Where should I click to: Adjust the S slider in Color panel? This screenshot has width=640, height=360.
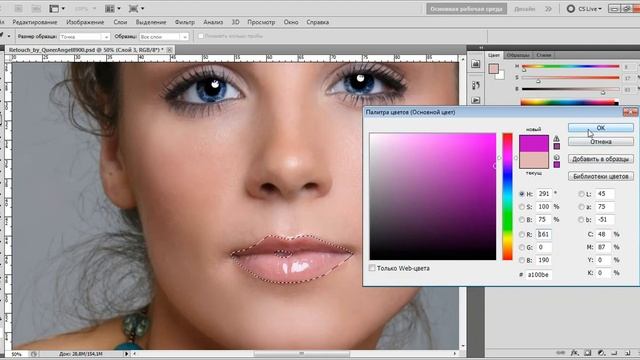(570, 78)
